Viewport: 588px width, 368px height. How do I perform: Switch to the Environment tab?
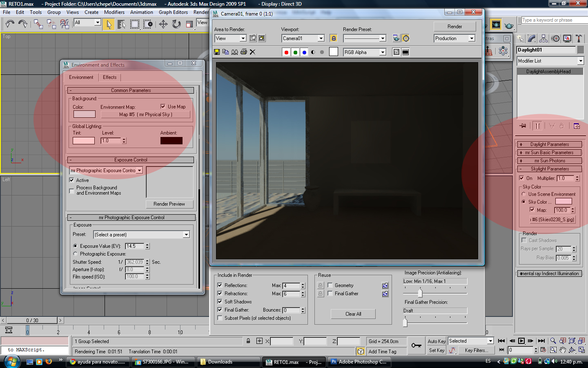[81, 77]
